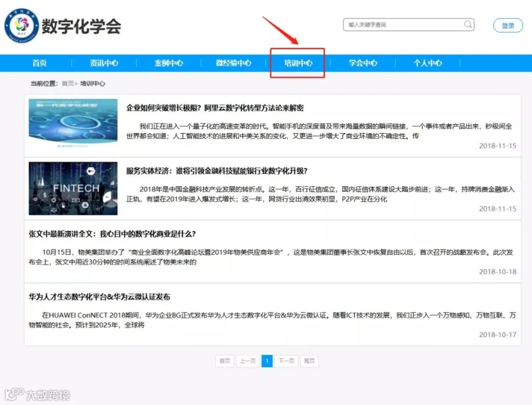Click the 2018-10-17 date text

(x=497, y=335)
